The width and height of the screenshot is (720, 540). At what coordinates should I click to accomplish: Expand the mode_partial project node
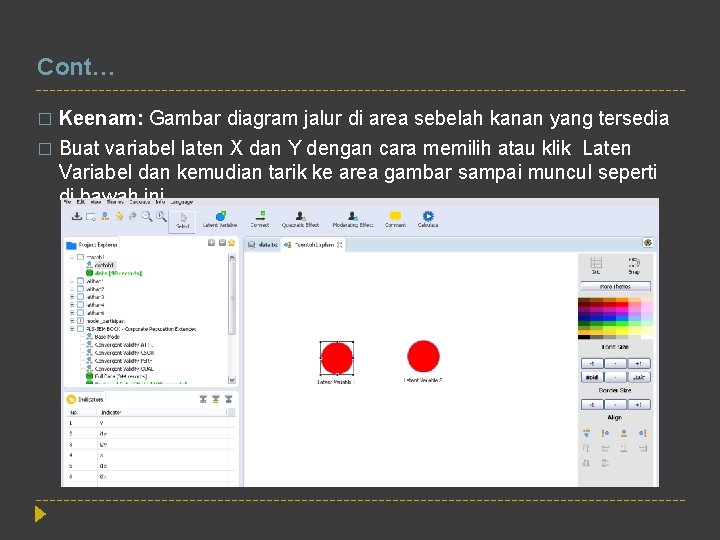point(72,321)
